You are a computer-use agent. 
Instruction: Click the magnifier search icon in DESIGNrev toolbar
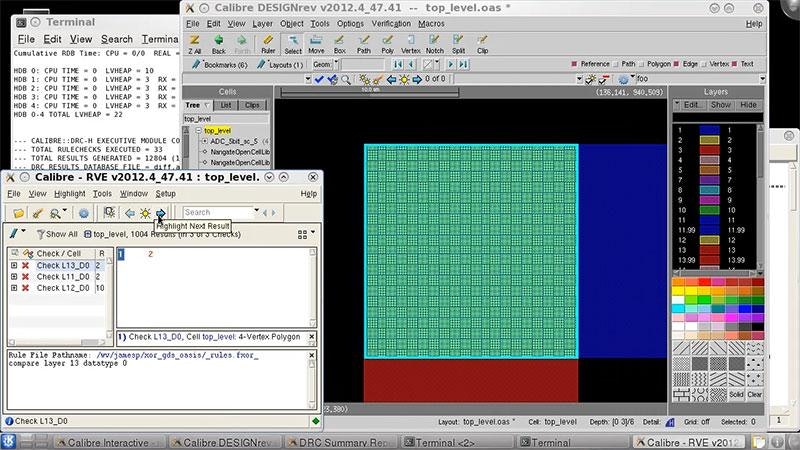click(x=346, y=79)
